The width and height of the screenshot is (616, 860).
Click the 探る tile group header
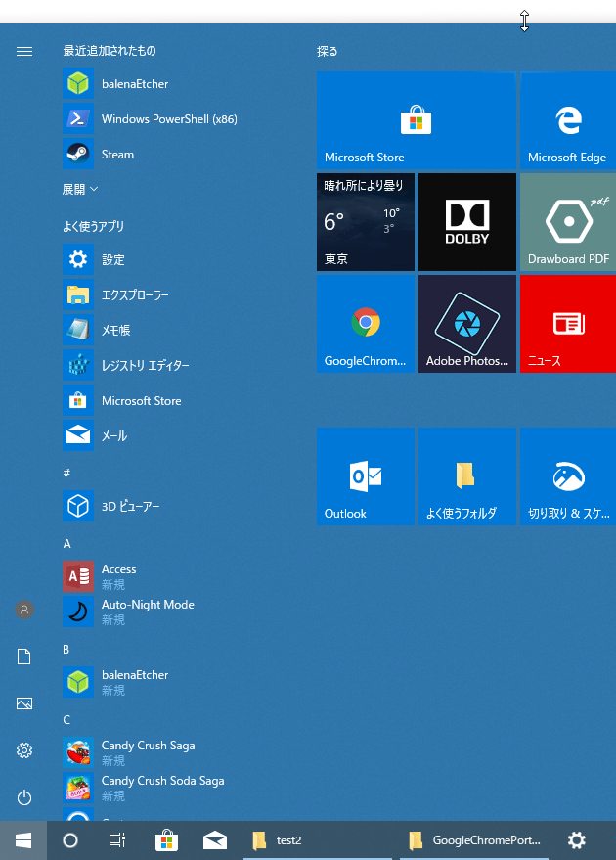[x=328, y=51]
